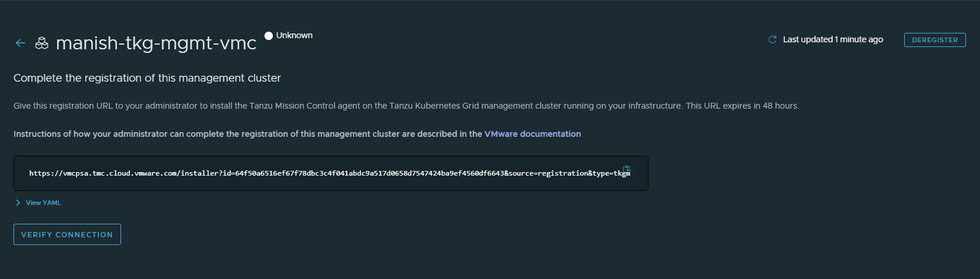Image resolution: width=980 pixels, height=279 pixels.
Task: Click the white Unknown status dot
Action: (269, 36)
